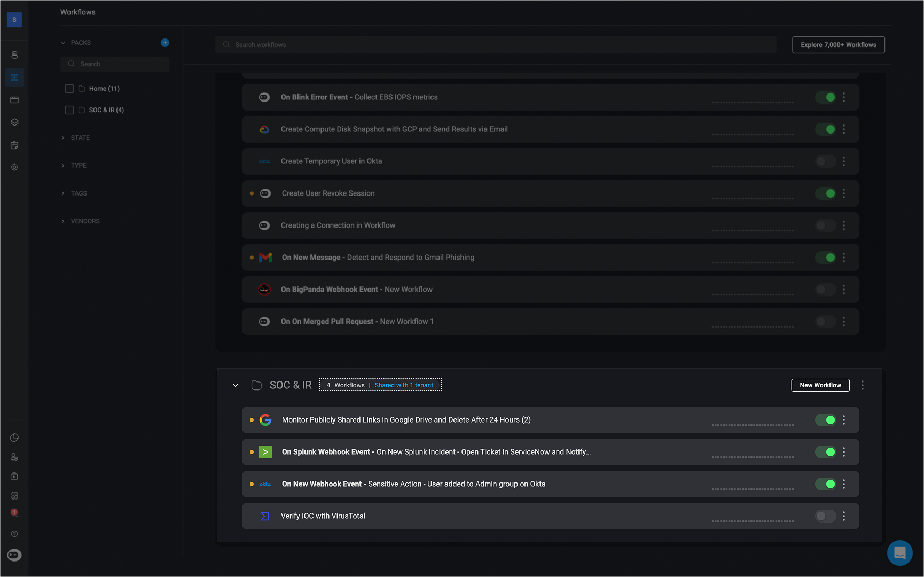Expand the VENDORS filter section
Screen dimensions: 924x577
tap(63, 221)
